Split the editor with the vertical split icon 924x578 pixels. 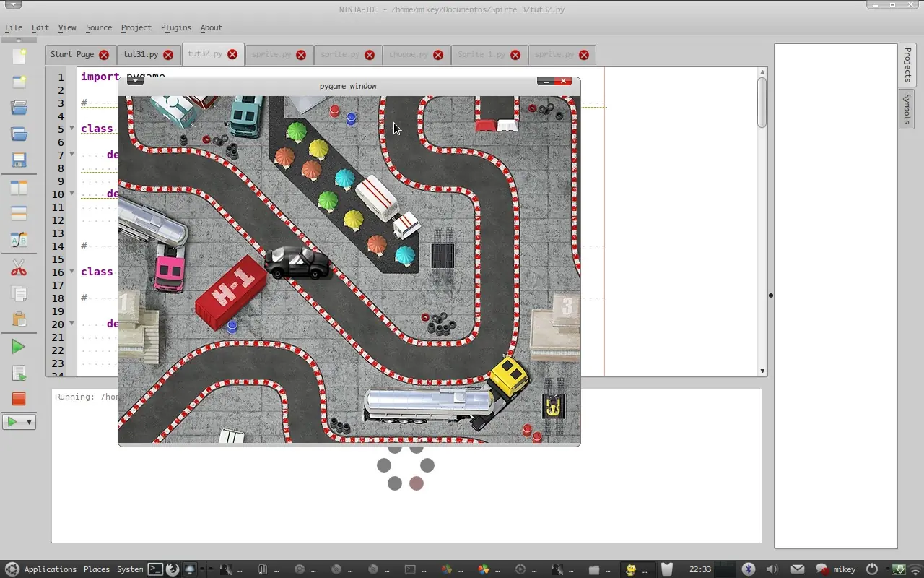(x=19, y=186)
